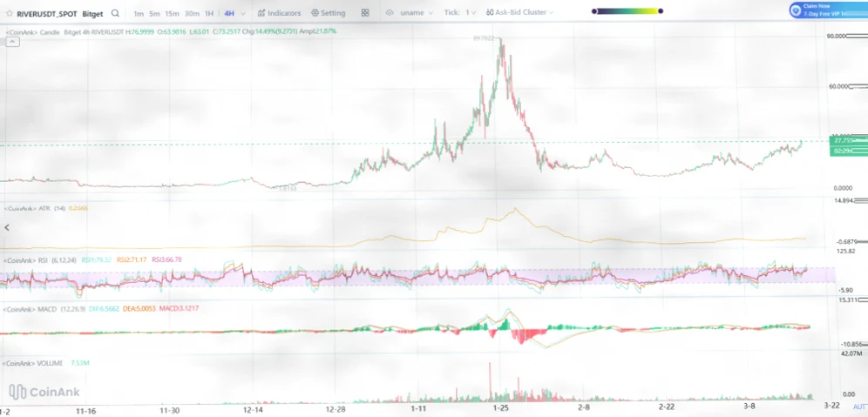Viewport: 868px width, 417px height.
Task: Click the 02:29 countdown tag
Action: click(849, 150)
